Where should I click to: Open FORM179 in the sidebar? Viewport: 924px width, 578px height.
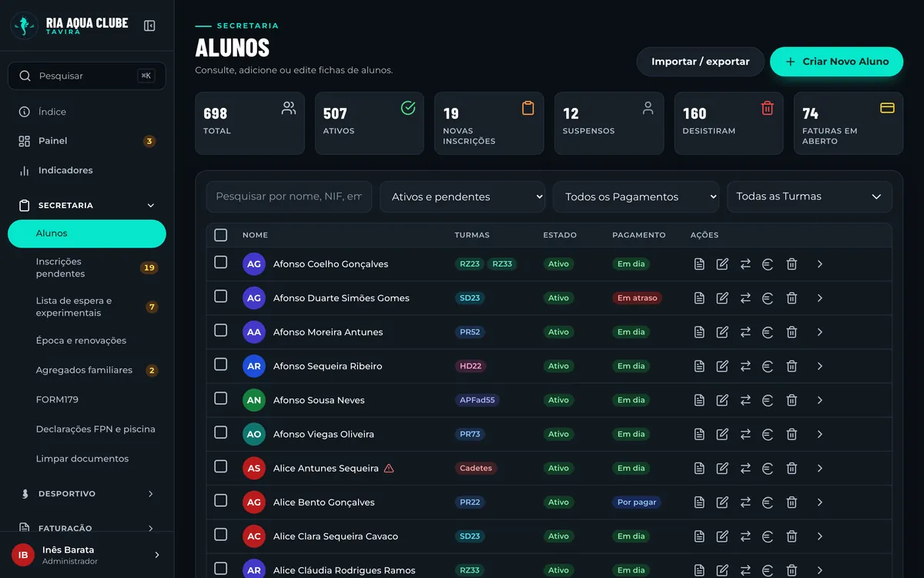pyautogui.click(x=86, y=400)
